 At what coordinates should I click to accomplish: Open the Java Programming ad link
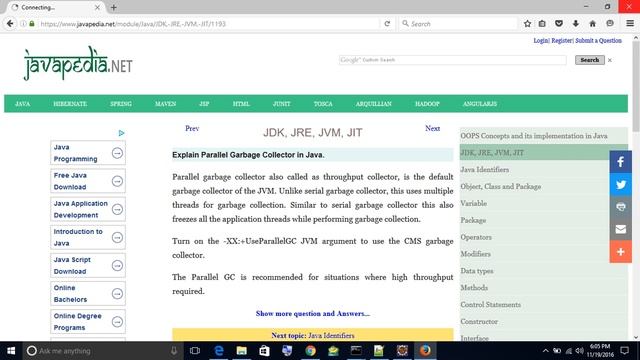[88, 153]
